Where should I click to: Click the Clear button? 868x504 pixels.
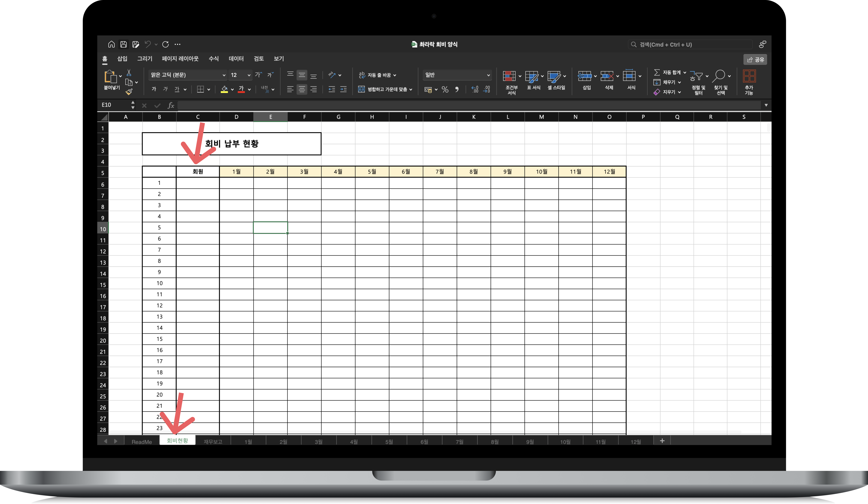click(x=667, y=92)
